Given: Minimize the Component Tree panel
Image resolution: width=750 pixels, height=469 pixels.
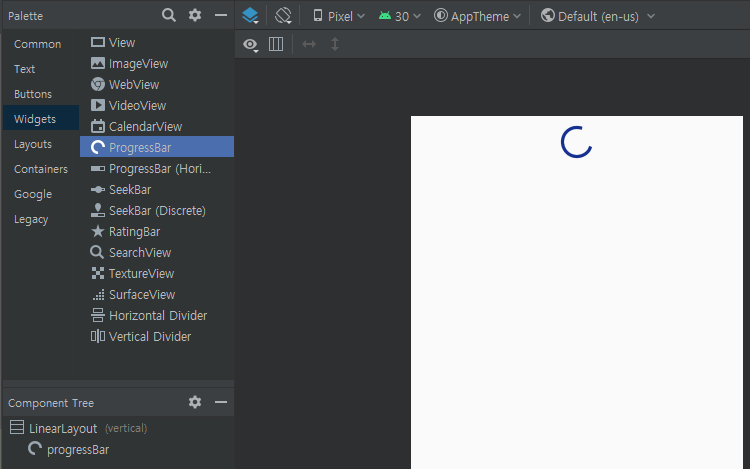Looking at the screenshot, I should click(221, 402).
